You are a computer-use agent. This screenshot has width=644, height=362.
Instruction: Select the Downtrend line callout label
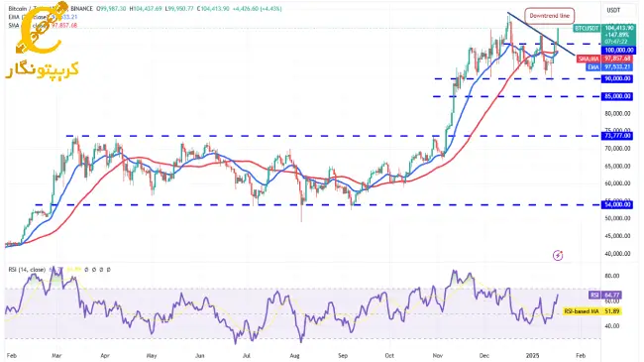pyautogui.click(x=549, y=16)
